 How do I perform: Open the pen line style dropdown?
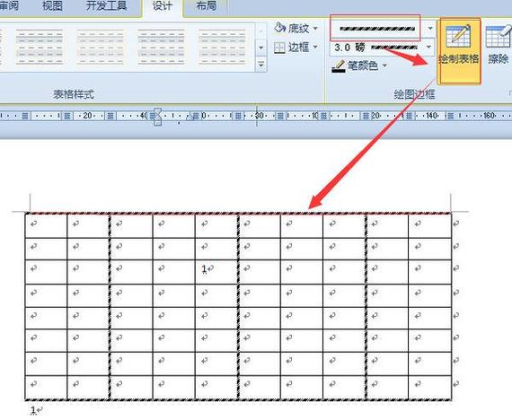(x=430, y=29)
